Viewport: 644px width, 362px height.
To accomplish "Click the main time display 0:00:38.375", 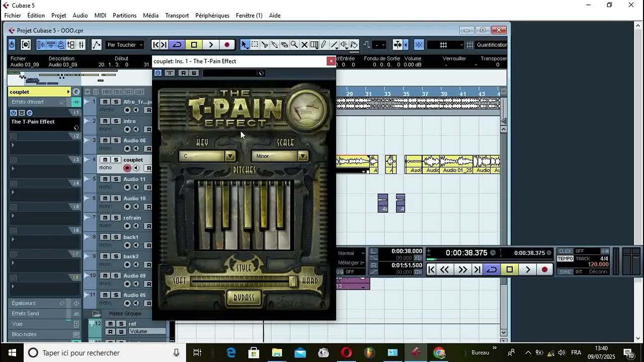I will pos(466,253).
